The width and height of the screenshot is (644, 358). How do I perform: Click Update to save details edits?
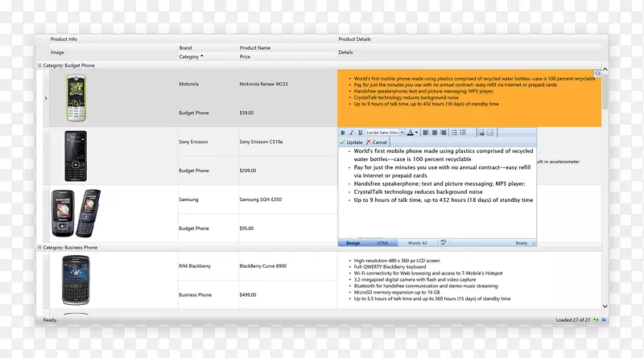[351, 142]
